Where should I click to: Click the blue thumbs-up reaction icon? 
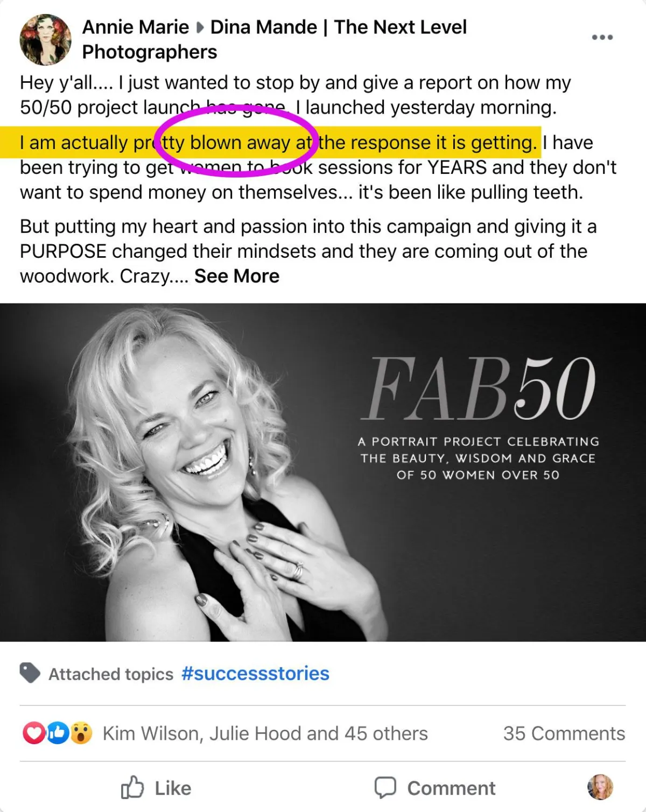coord(58,733)
